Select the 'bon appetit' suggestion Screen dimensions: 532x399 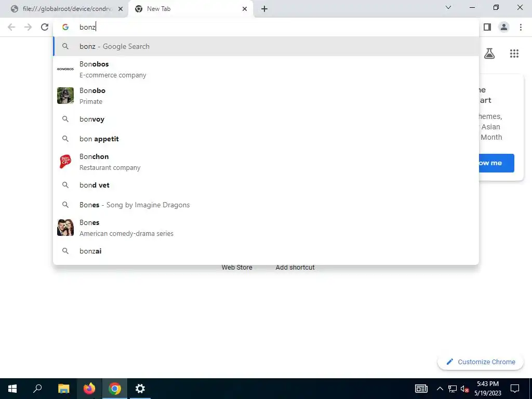[x=266, y=139]
